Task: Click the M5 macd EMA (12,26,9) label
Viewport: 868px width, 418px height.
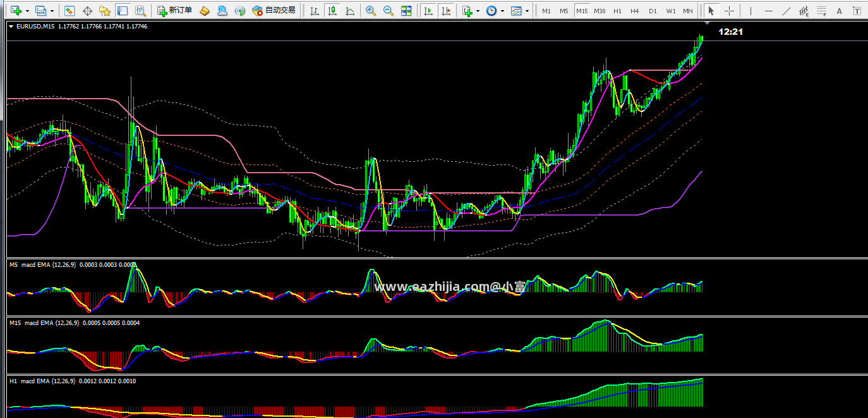Action: coord(42,265)
